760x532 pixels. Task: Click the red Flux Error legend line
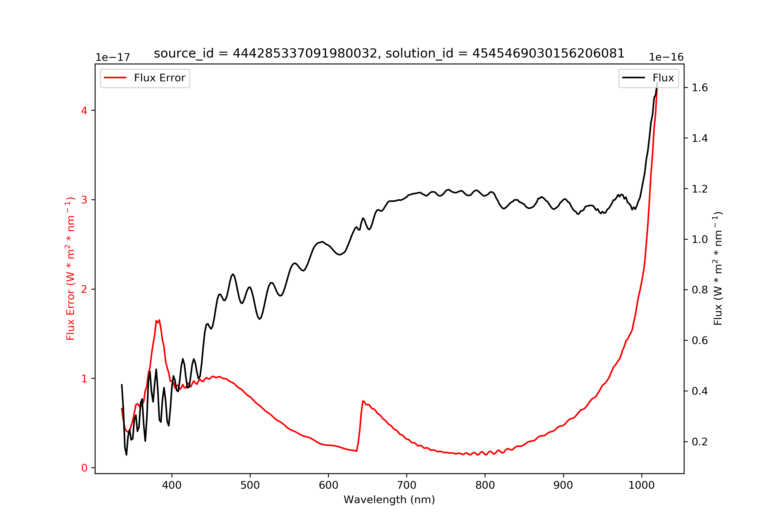click(x=115, y=78)
